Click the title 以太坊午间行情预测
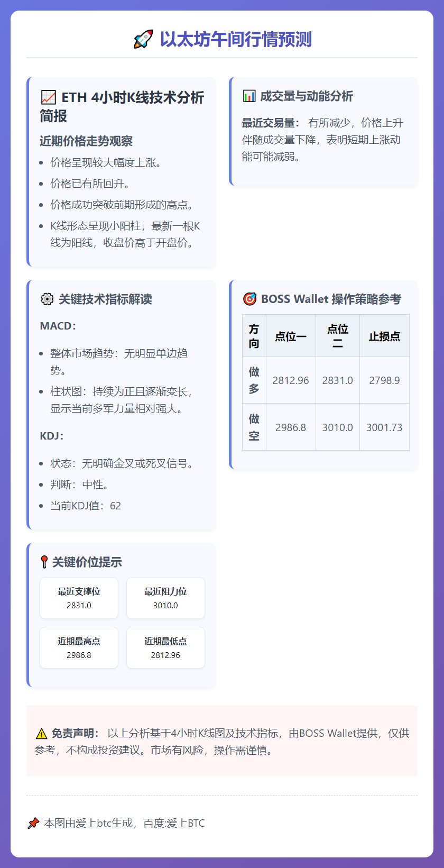This screenshot has height=868, width=444. coord(236,39)
